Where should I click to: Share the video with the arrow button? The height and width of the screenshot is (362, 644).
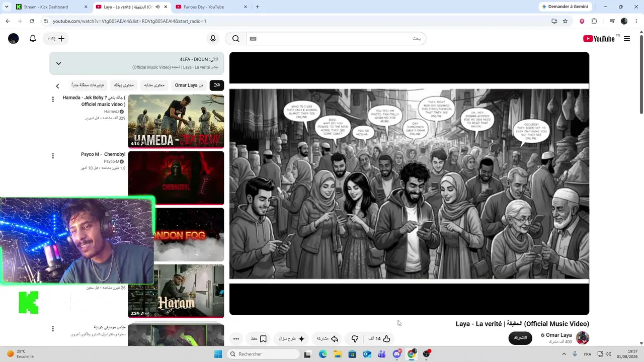(x=328, y=339)
